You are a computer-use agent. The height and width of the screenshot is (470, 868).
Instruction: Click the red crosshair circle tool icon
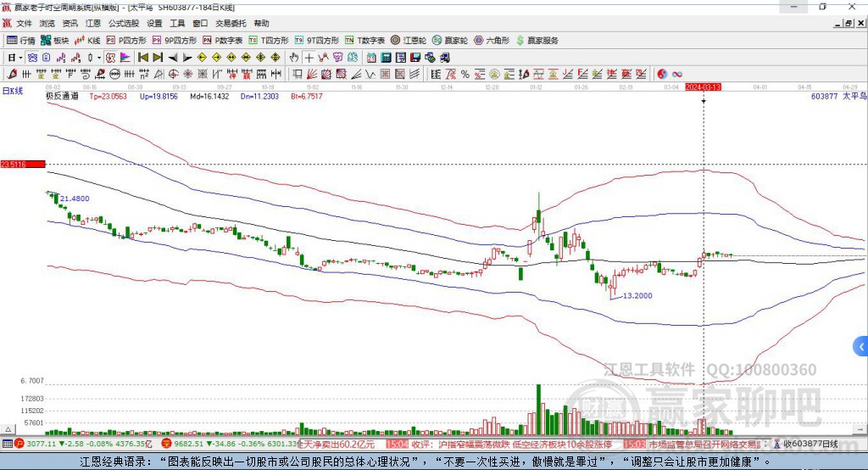coord(173,75)
